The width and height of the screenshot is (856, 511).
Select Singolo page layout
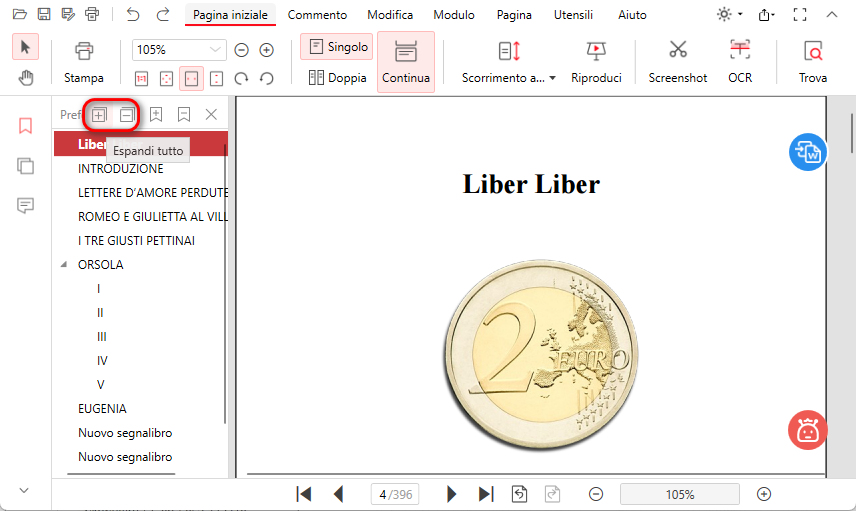(x=337, y=47)
